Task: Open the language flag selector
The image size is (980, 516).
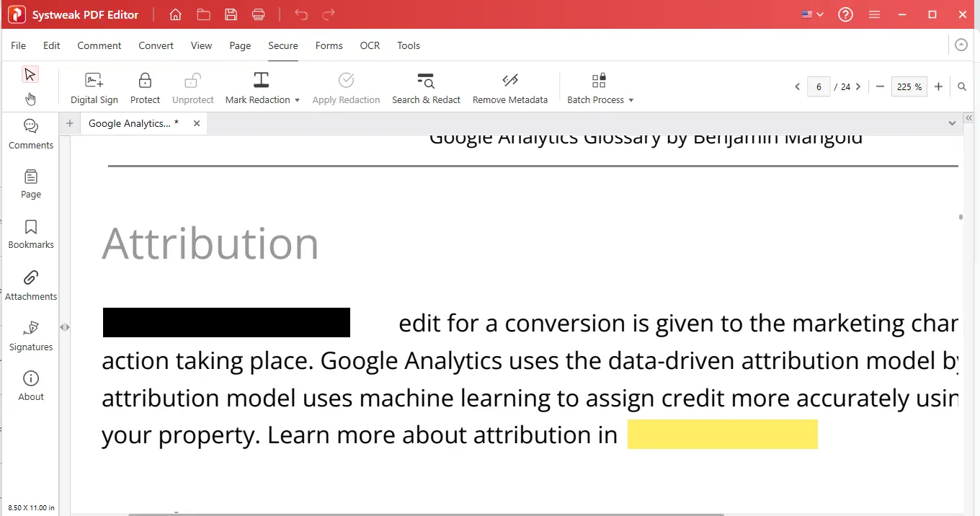Action: coord(812,14)
